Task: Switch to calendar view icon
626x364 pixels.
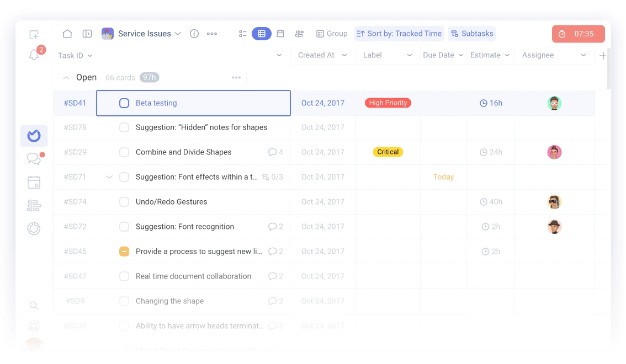Action: (280, 34)
